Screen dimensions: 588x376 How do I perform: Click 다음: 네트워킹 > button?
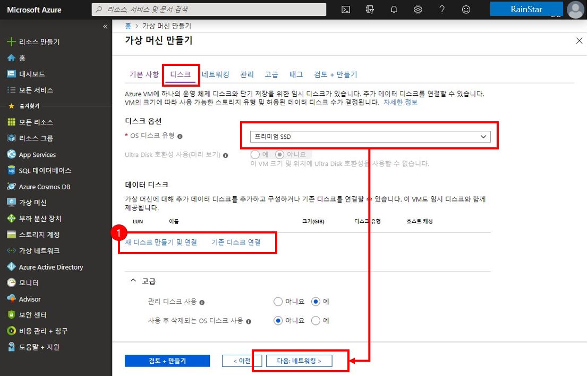(299, 361)
